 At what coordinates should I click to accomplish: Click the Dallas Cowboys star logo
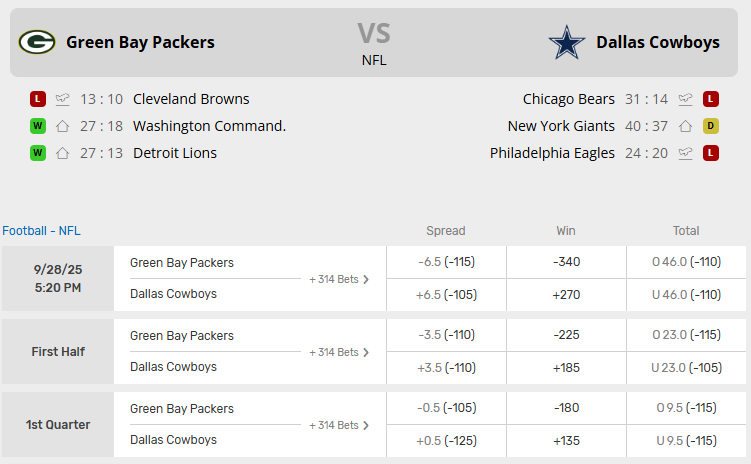(x=566, y=42)
